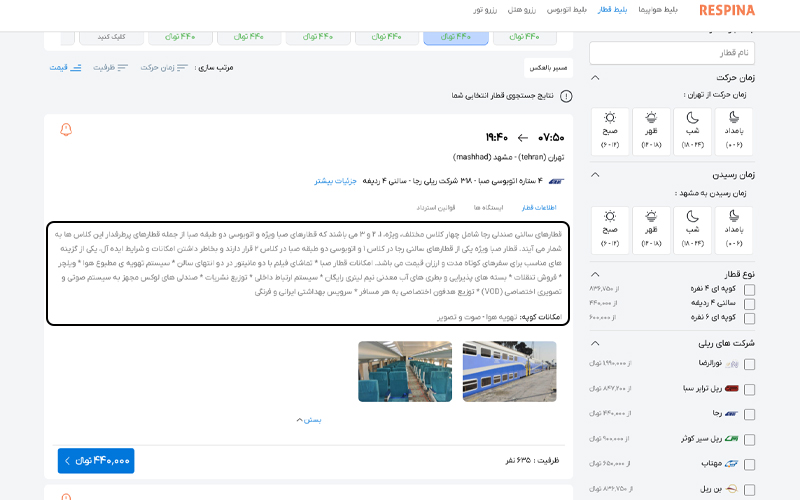
Task: Select صبح arrival time to Mashhad
Action: click(x=610, y=230)
